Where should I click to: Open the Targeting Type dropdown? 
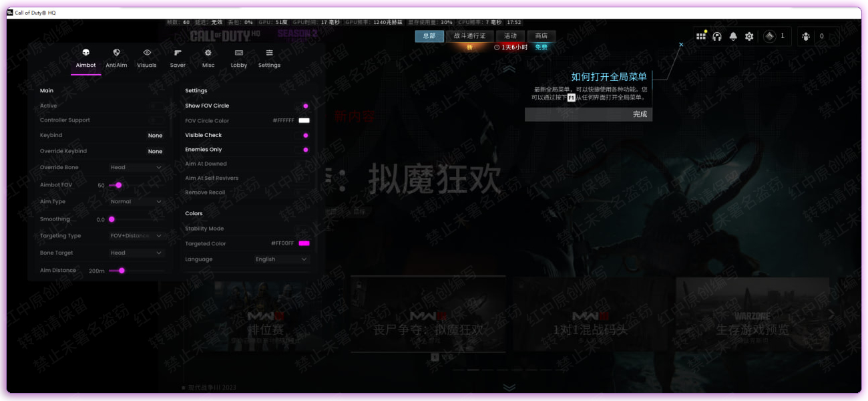point(136,236)
